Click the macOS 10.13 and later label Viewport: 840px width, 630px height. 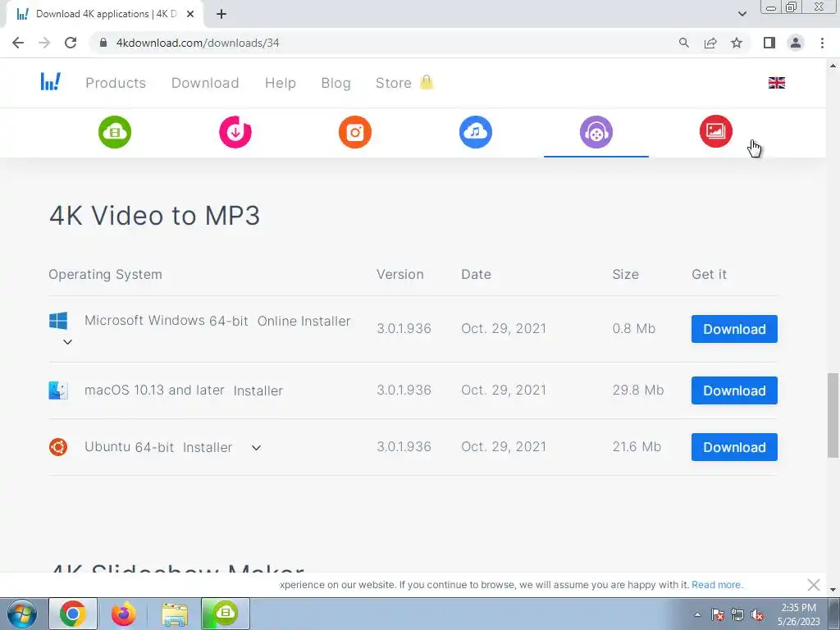point(154,390)
